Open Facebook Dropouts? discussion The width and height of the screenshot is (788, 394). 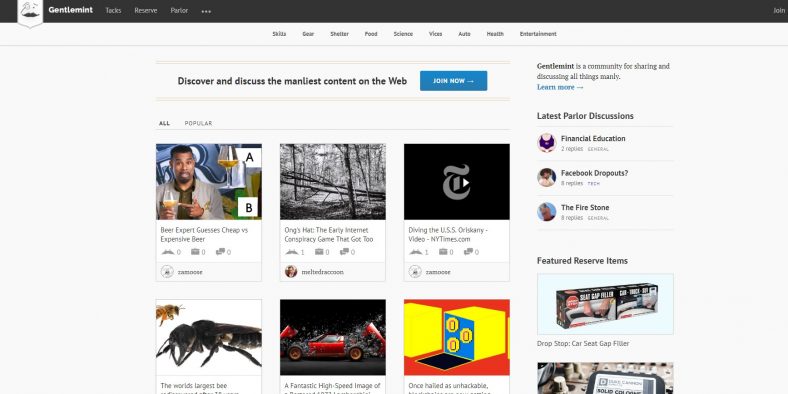[595, 173]
